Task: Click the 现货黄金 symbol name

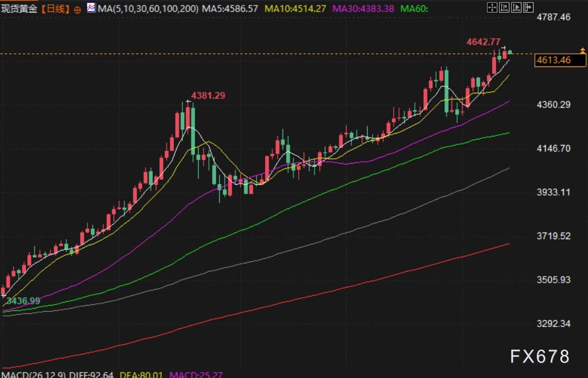Action: click(19, 9)
